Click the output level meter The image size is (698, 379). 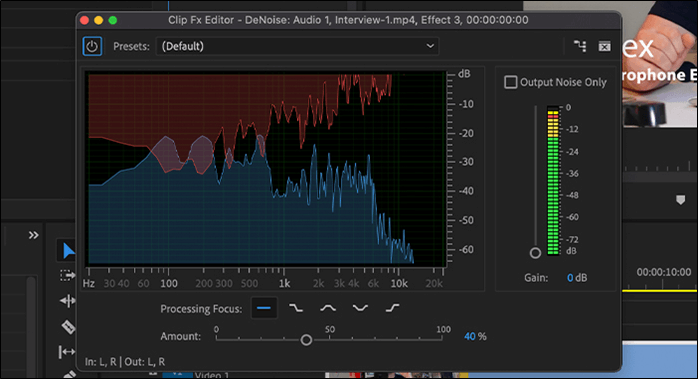point(552,181)
